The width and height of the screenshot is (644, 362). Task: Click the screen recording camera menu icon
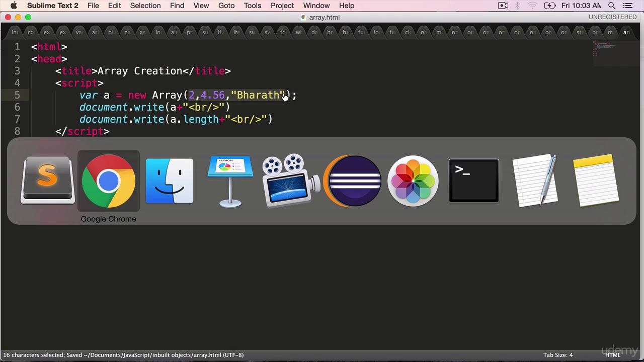[x=503, y=6]
